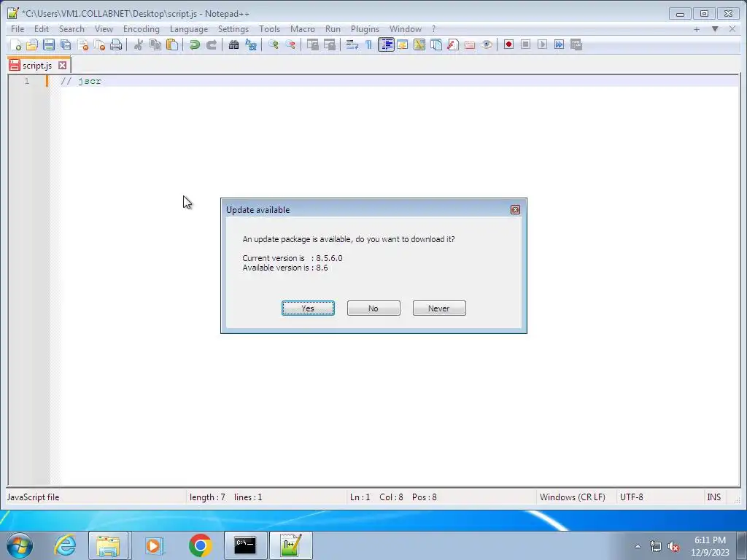Click the Close document toolbar icon
Screen dimensions: 747x560
pyautogui.click(x=83, y=44)
